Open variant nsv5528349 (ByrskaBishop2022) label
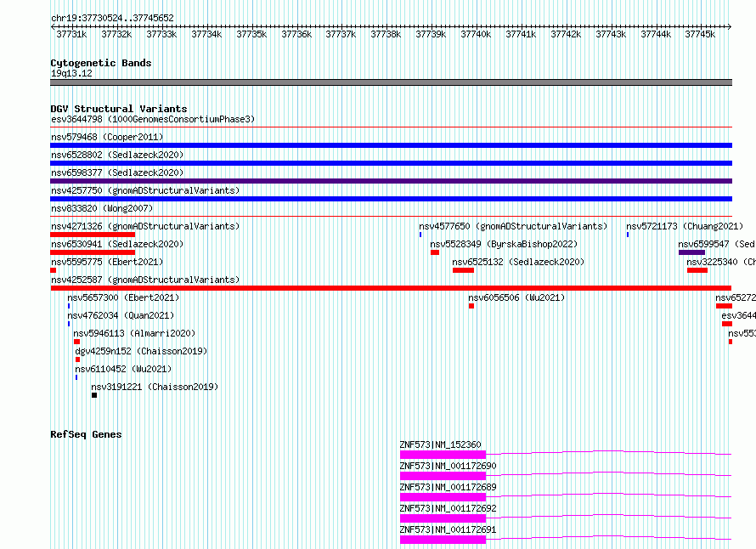 (504, 244)
